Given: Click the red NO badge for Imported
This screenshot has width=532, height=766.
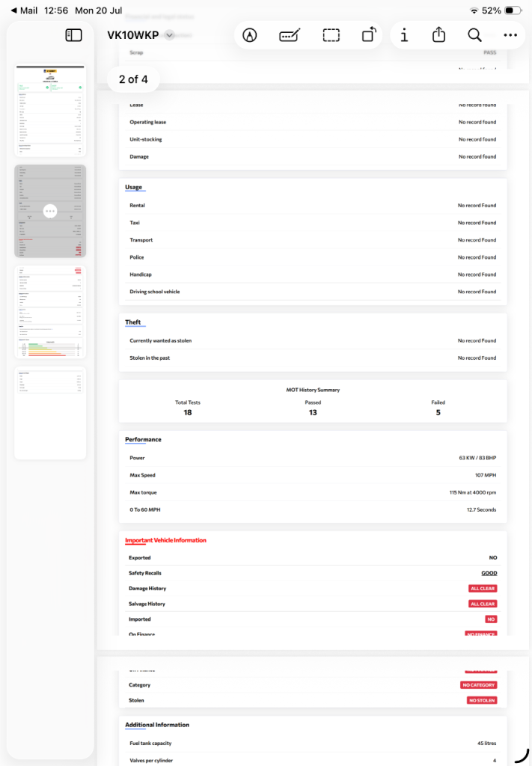Looking at the screenshot, I should click(x=491, y=619).
